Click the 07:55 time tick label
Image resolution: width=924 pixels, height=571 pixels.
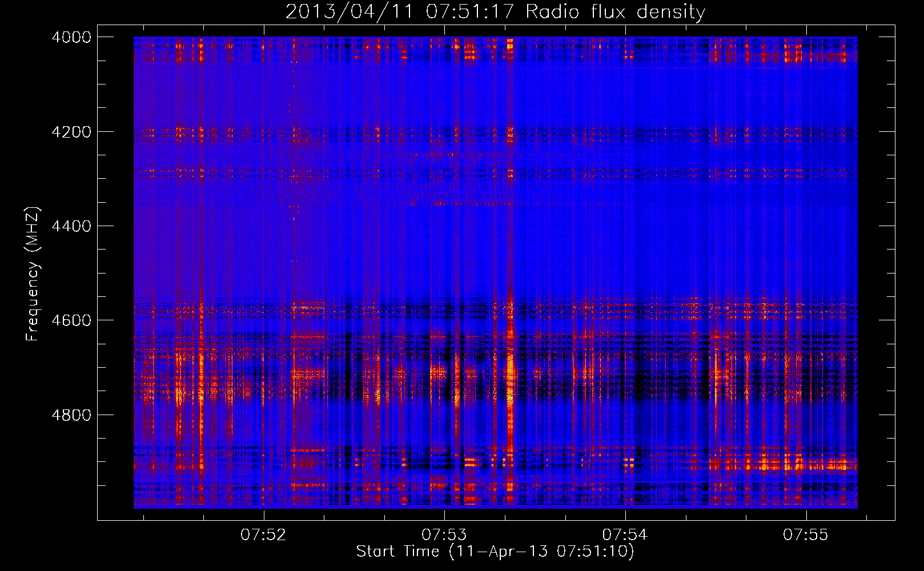806,535
